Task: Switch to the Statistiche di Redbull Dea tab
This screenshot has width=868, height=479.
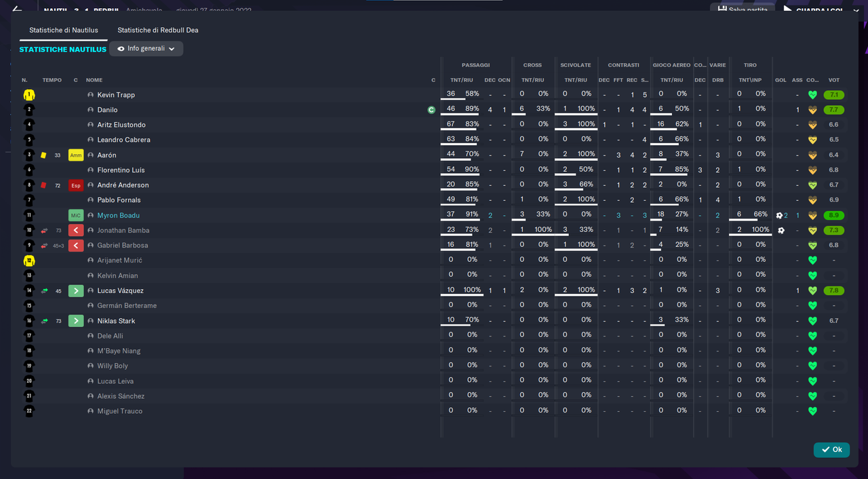Action: [158, 31]
